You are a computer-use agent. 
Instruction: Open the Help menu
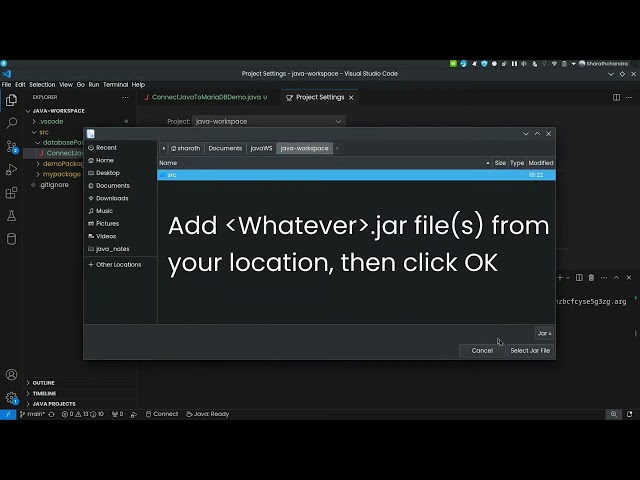138,85
